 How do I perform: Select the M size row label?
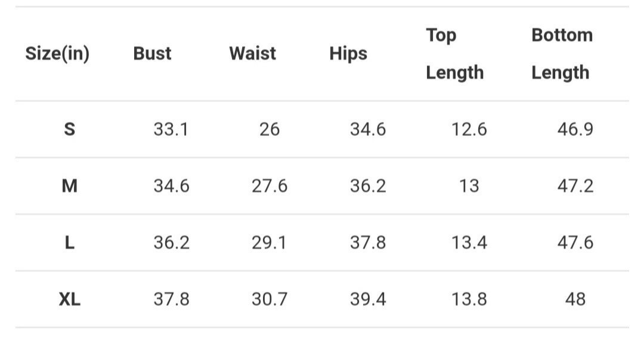point(69,186)
